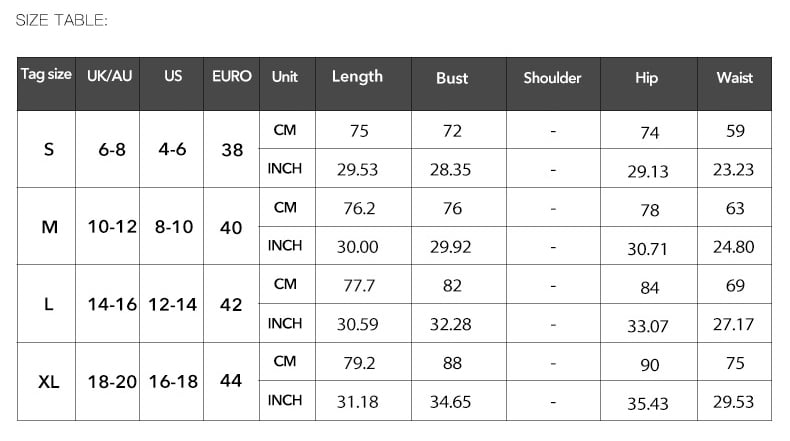Select the 29.53 waist value for XL
The width and height of the screenshot is (790, 441).
[734, 402]
